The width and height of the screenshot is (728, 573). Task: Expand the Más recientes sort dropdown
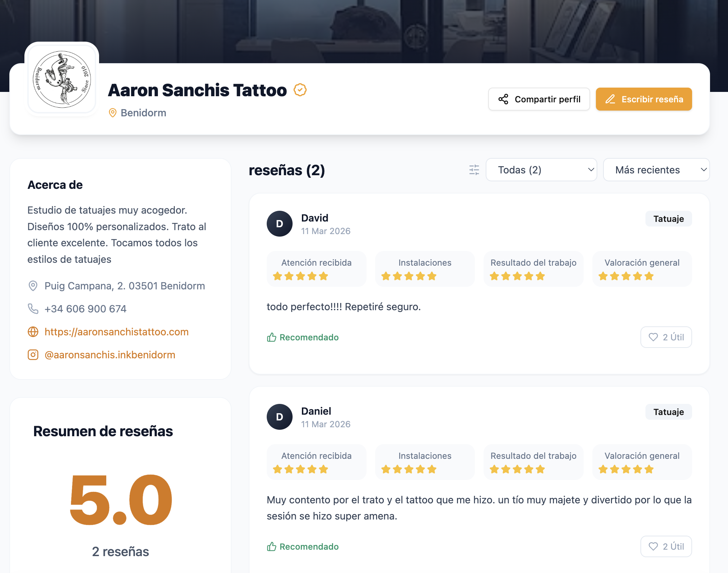(656, 170)
